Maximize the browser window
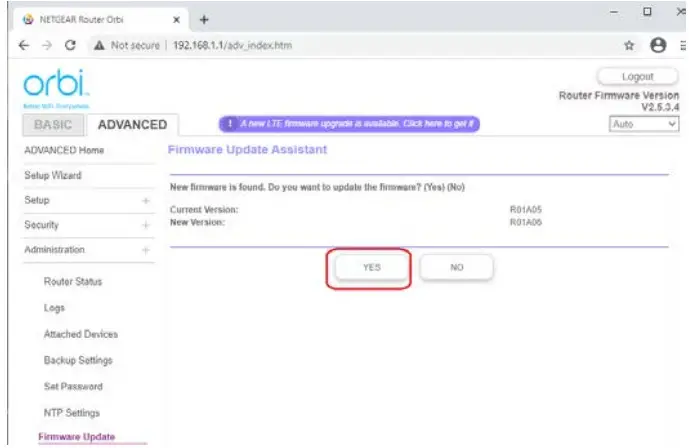Viewport: 689px width, 448px height. (x=647, y=12)
